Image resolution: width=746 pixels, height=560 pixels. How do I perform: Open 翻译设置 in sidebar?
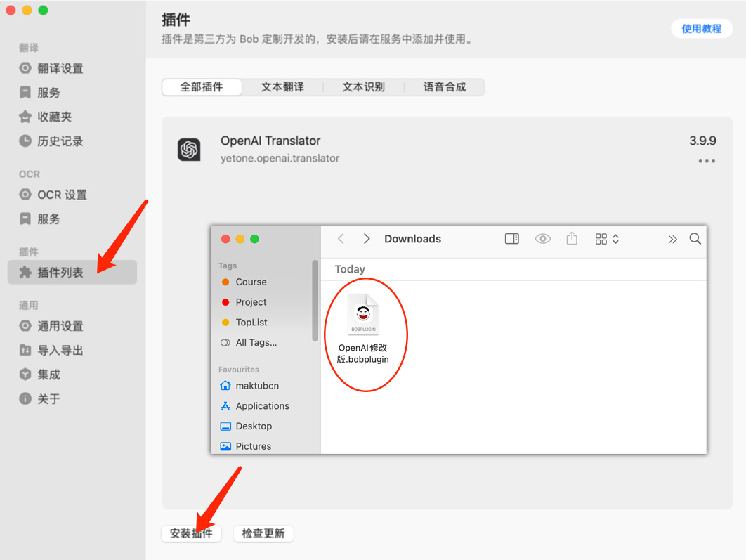click(72, 68)
